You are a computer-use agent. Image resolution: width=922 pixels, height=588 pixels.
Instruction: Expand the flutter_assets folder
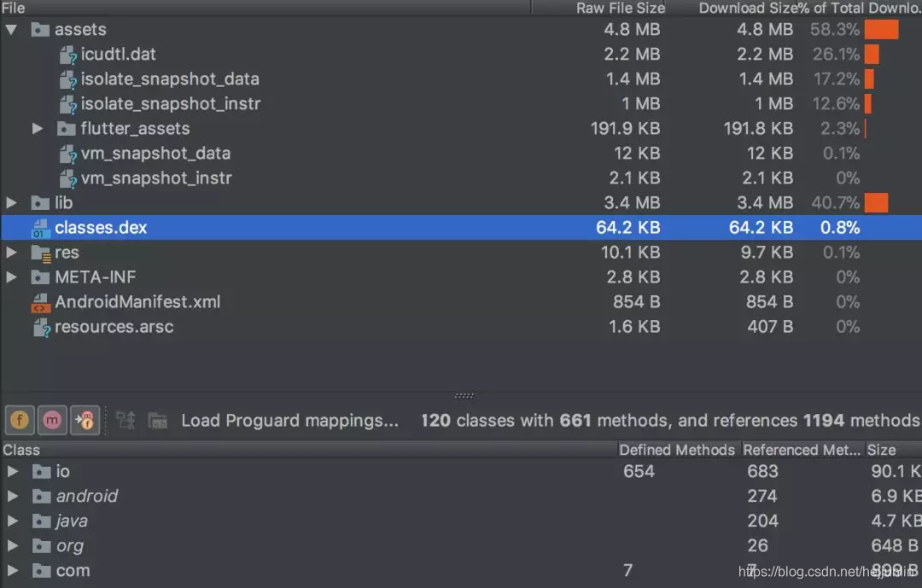(37, 128)
